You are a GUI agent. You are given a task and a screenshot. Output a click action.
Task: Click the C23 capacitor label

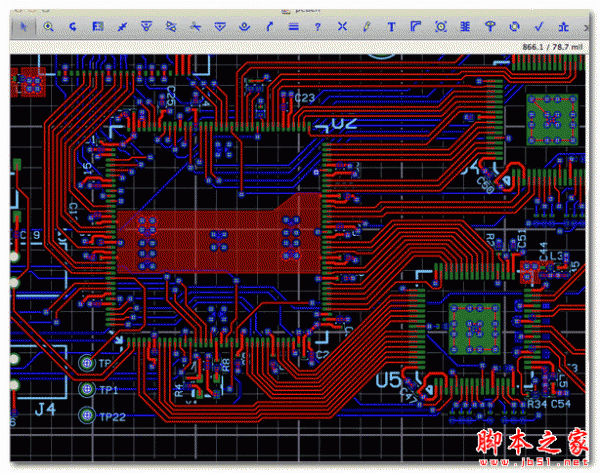(x=305, y=98)
